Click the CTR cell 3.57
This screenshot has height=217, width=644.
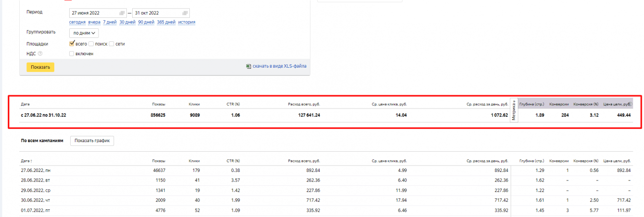pyautogui.click(x=235, y=180)
